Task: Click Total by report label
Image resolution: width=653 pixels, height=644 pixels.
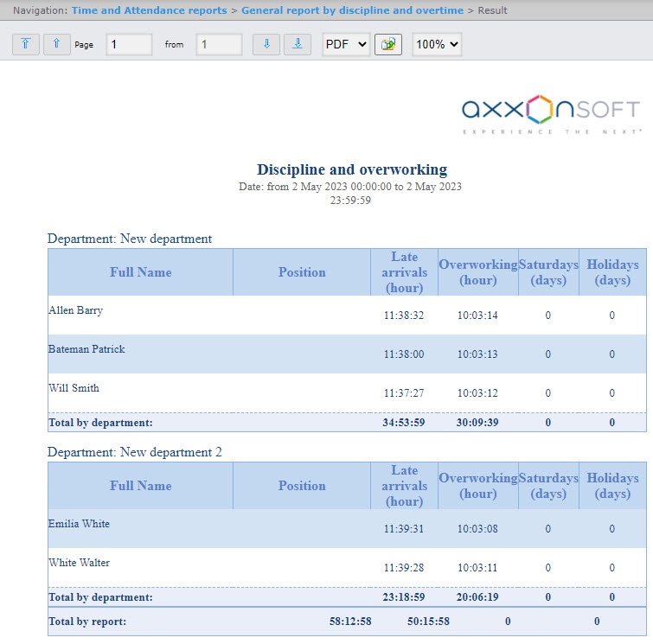Action: pyautogui.click(x=87, y=622)
